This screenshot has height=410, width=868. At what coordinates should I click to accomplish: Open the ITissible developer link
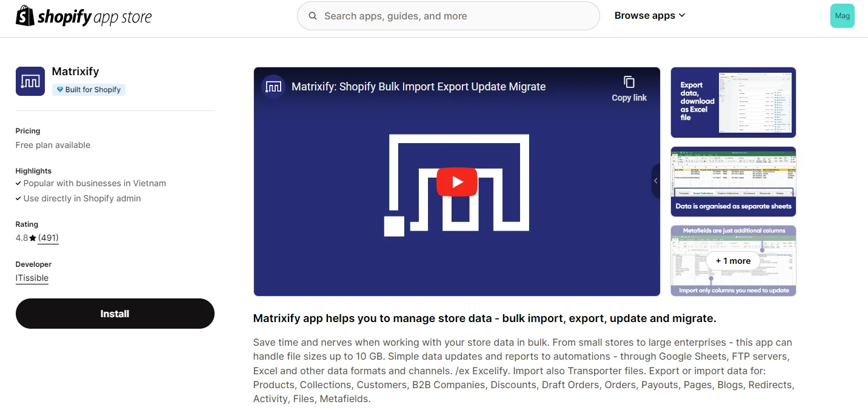[x=32, y=278]
